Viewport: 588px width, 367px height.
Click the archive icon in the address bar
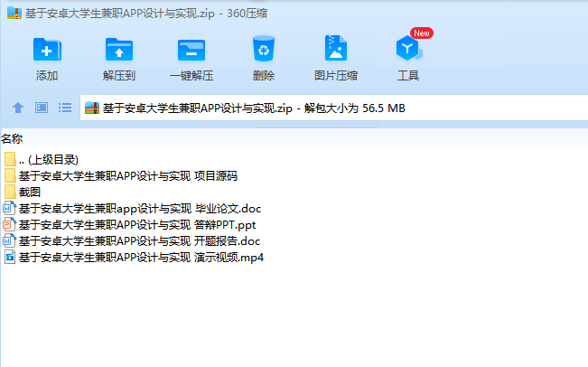click(x=92, y=108)
